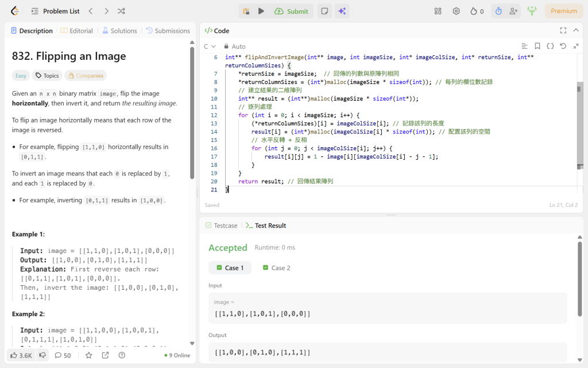Click the Easy difficulty tag
The width and height of the screenshot is (588, 368).
tap(21, 75)
